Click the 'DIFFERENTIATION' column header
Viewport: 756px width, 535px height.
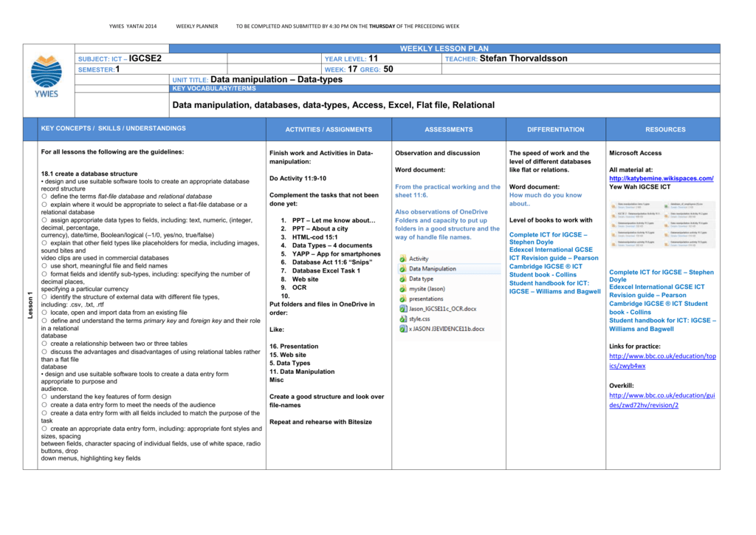pos(555,129)
